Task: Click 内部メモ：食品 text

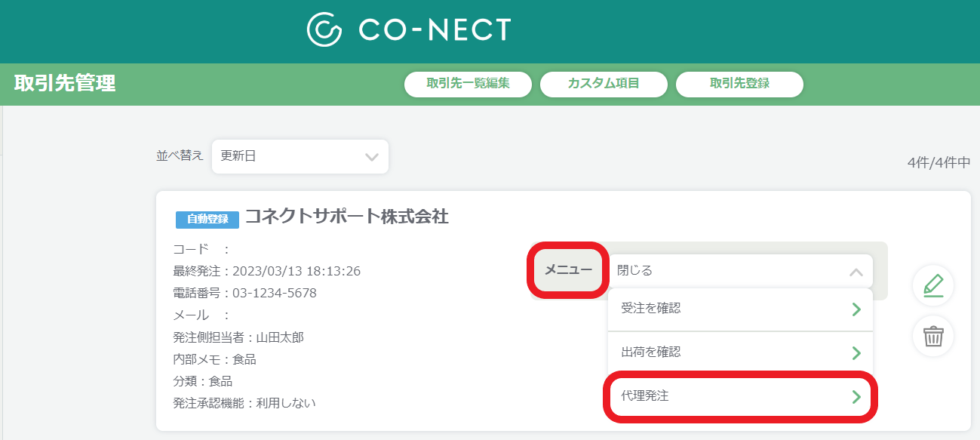Action: pyautogui.click(x=214, y=359)
